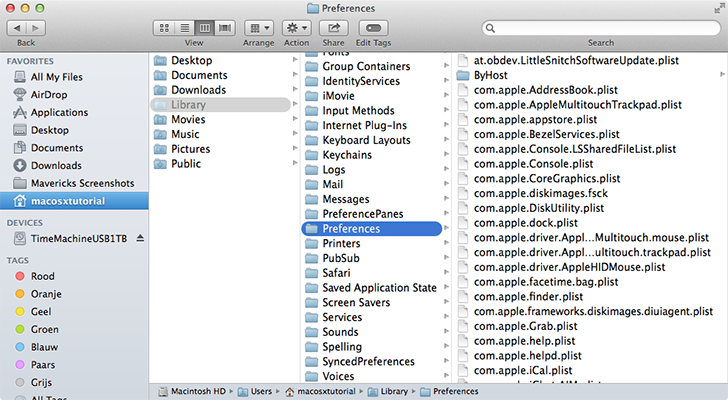The width and height of the screenshot is (728, 400).
Task: Expand the Movies folder arrow
Action: pos(295,119)
